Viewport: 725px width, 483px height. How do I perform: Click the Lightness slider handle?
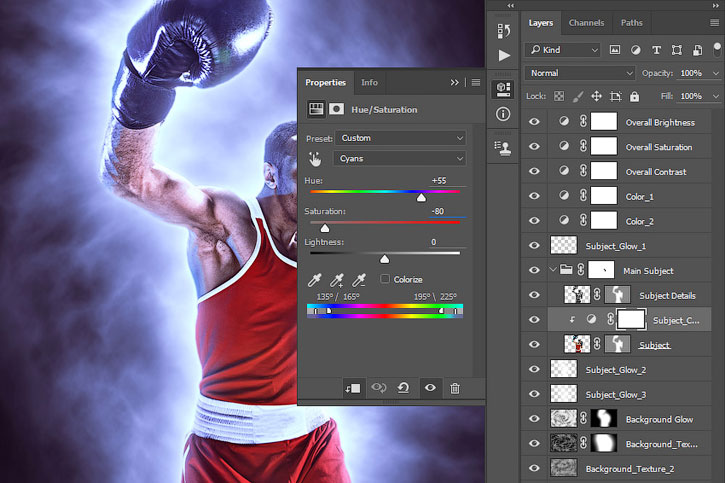pos(385,259)
